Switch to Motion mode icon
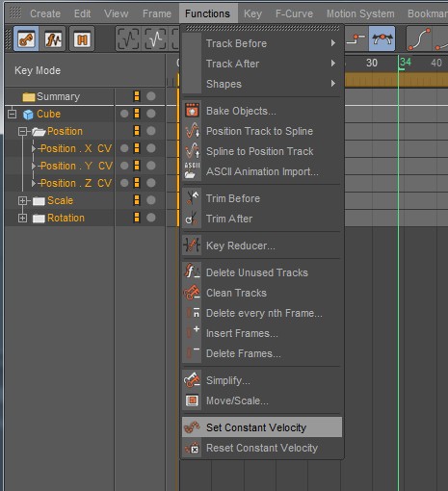 point(82,39)
